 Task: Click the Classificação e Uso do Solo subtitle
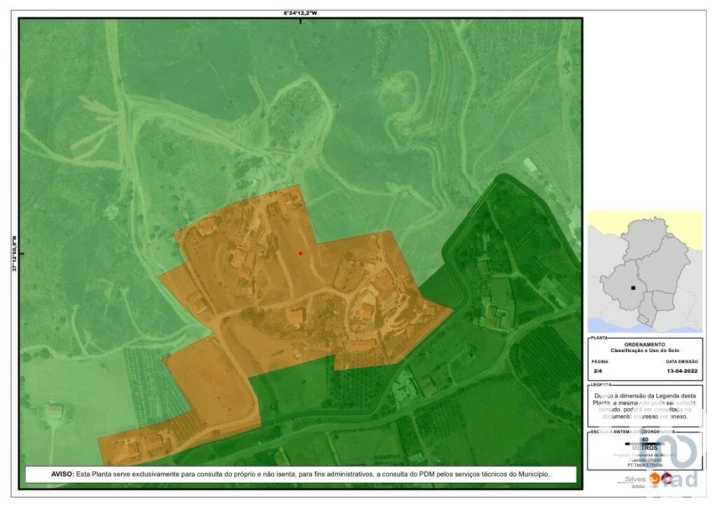click(644, 352)
